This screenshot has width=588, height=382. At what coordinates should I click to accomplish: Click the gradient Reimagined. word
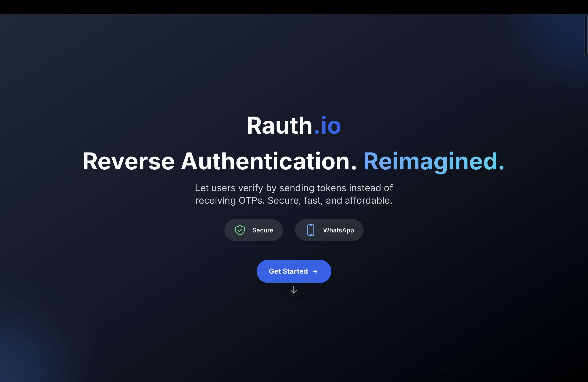point(434,161)
